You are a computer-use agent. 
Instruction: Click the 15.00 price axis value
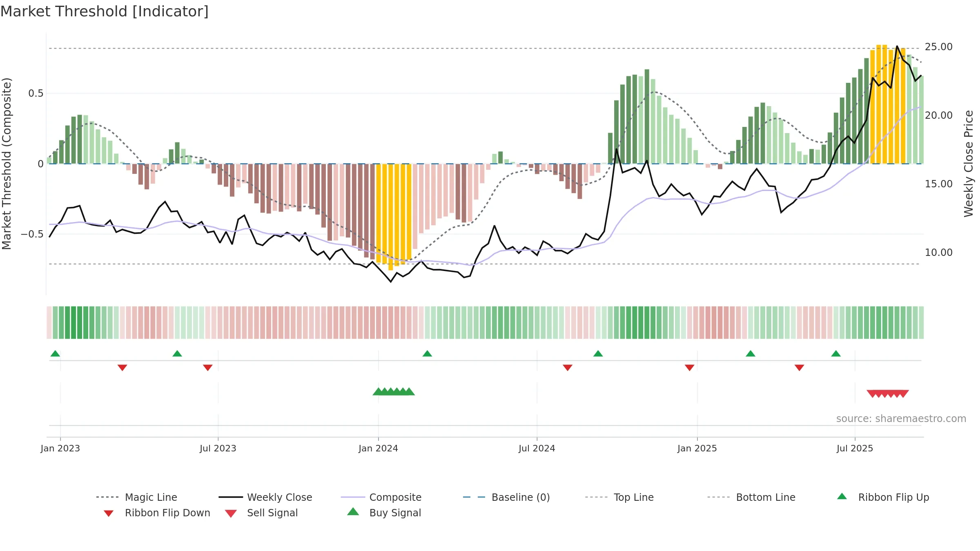pyautogui.click(x=939, y=184)
